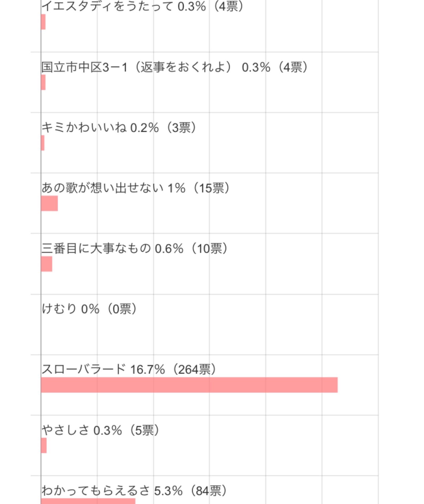Select the あの歌が想い出せない song title text
This screenshot has height=504, width=424.
click(102, 188)
